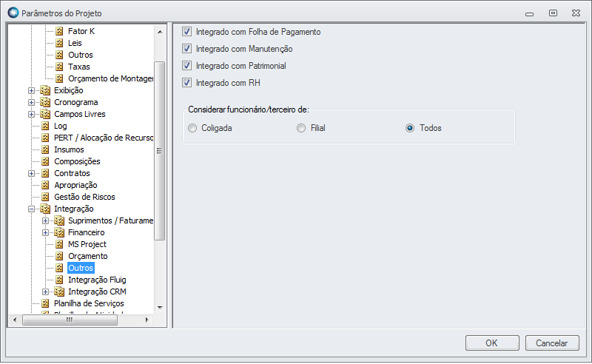
Task: Open the Apropriação tree item
Action: (75, 185)
